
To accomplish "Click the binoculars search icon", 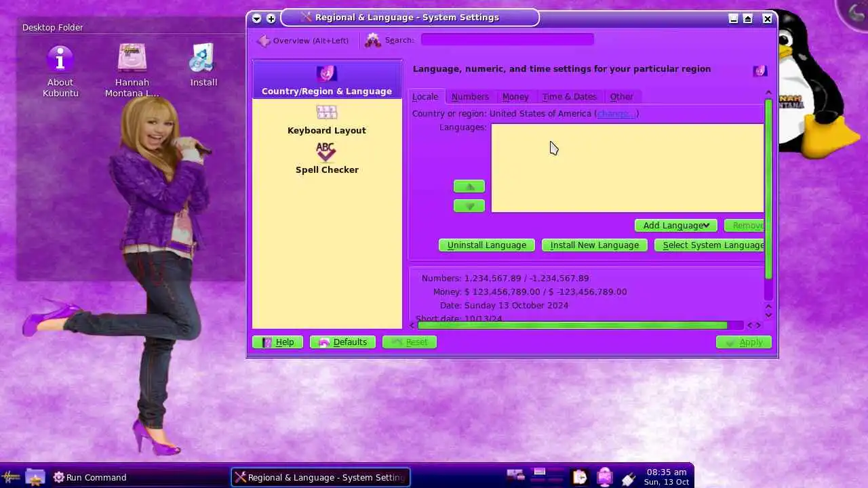I will coord(373,41).
